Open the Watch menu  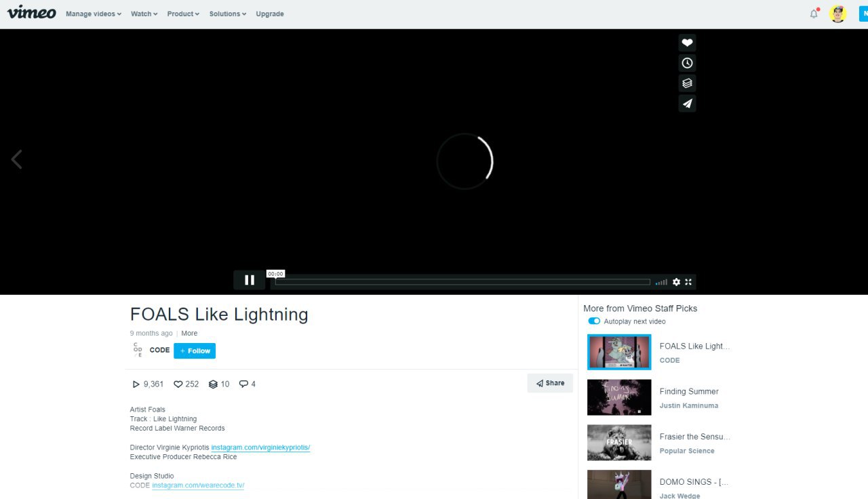(x=144, y=14)
